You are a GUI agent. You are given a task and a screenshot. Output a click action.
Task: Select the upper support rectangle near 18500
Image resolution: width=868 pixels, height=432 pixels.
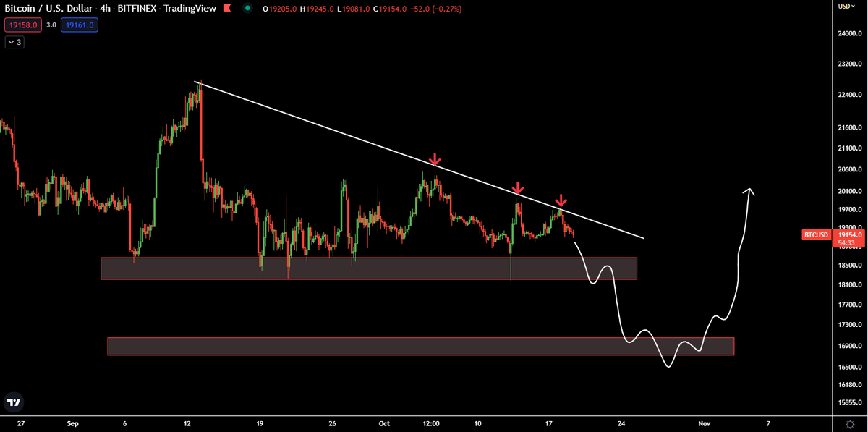[369, 268]
